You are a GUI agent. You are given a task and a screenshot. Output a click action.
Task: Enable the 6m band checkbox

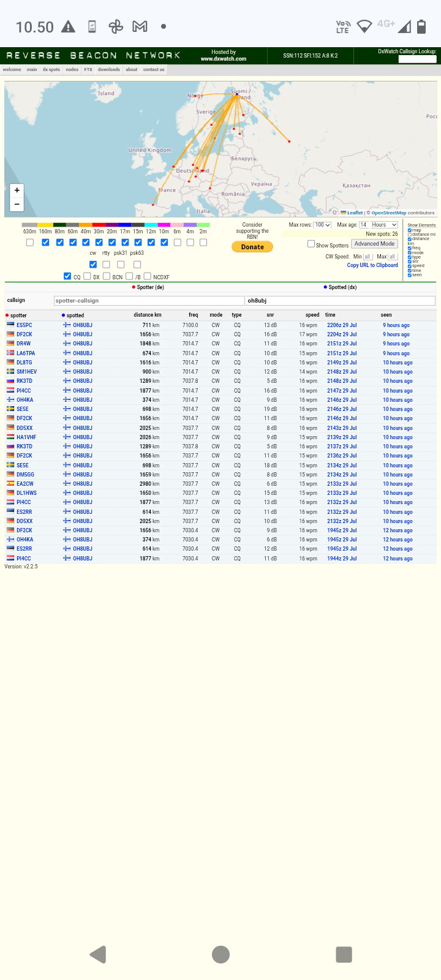coord(177,243)
